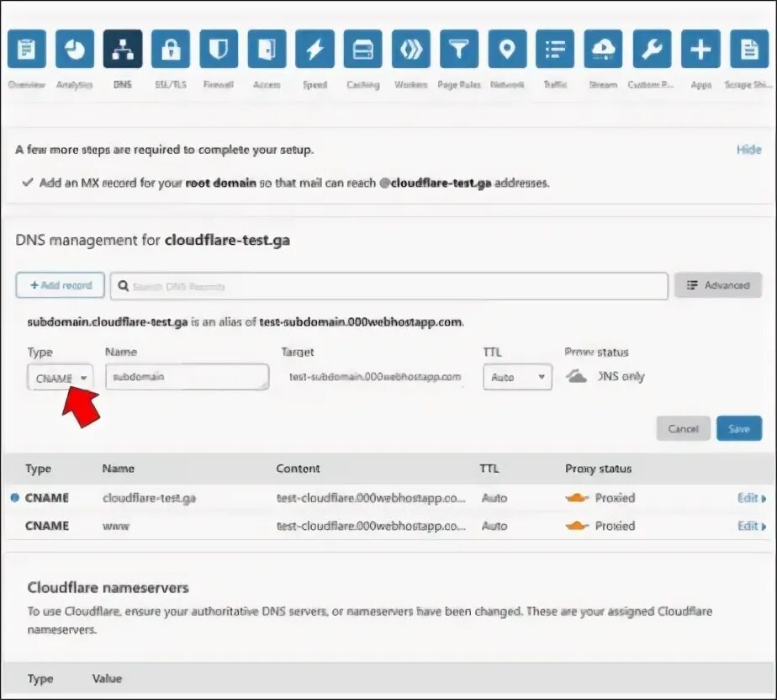Open the TTL Auto dropdown
Screen dimensions: 777x700
tap(517, 377)
